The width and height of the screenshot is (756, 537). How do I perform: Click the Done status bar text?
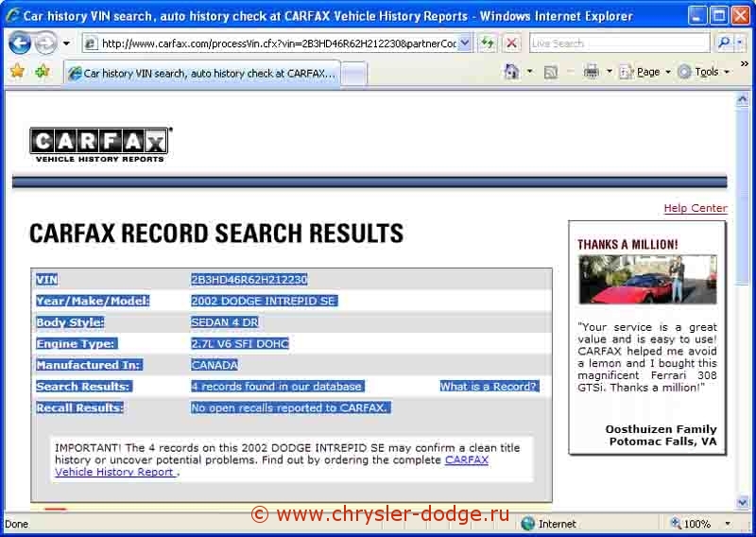tap(16, 524)
